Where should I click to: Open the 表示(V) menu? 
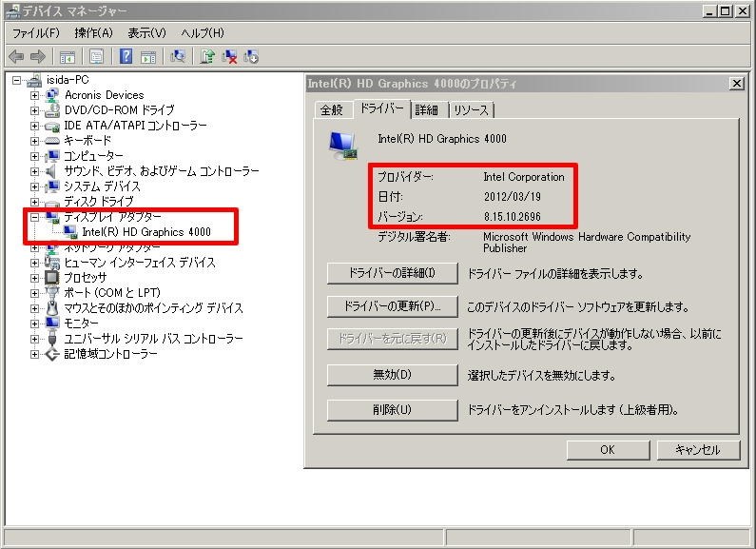(146, 32)
